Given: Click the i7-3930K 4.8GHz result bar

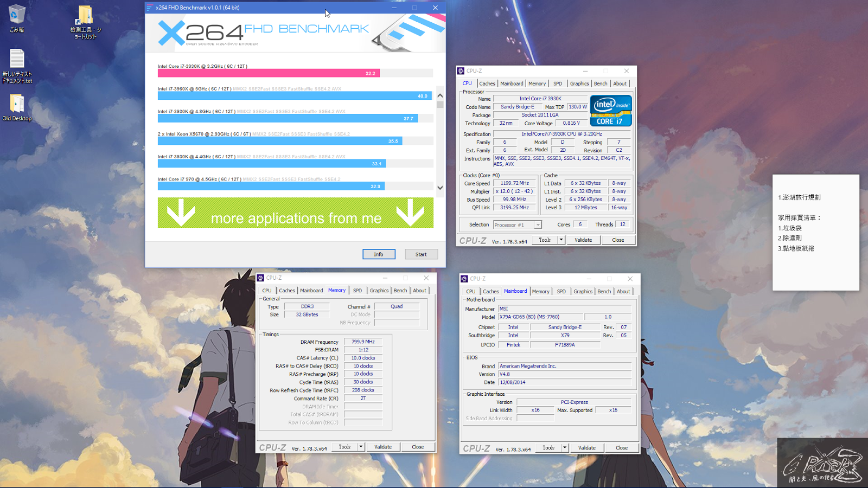Looking at the screenshot, I should (x=288, y=118).
